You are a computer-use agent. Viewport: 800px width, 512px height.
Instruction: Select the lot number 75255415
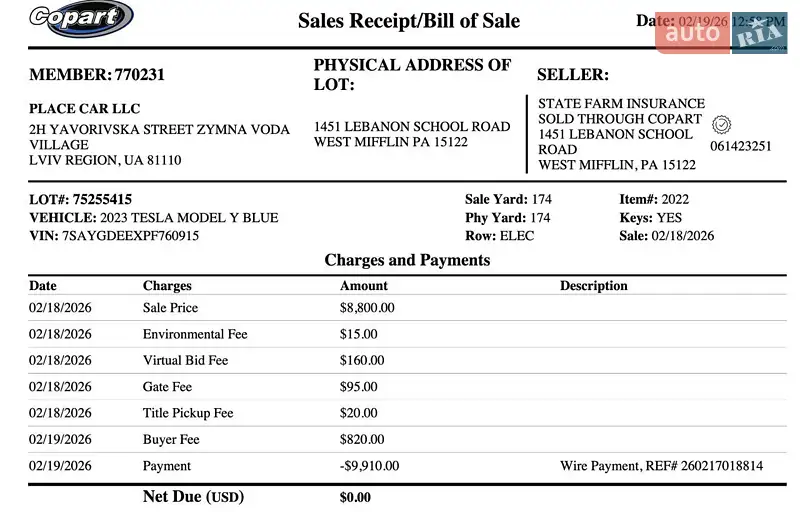[102, 200]
